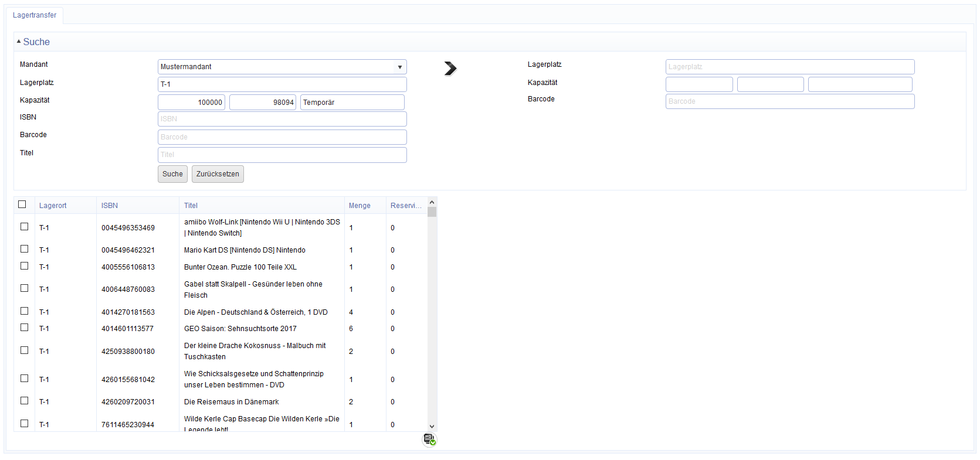
Task: Click ISBN cell 4014270181563
Action: click(128, 312)
